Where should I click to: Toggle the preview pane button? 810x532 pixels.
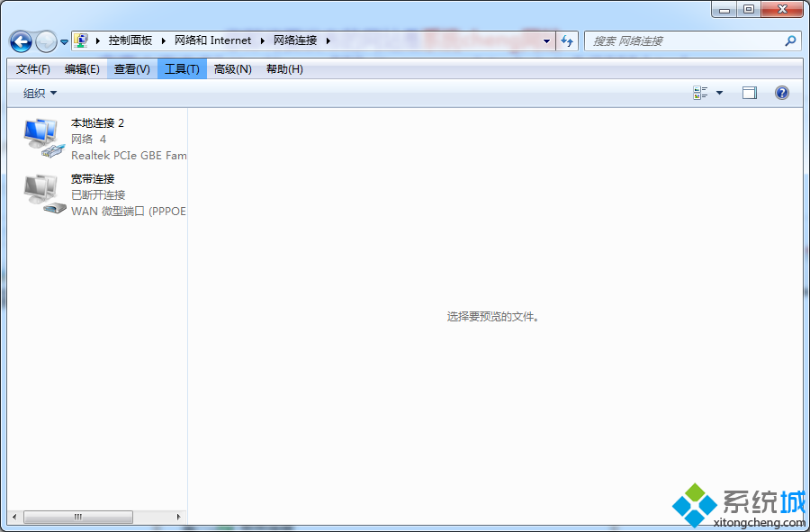[749, 93]
